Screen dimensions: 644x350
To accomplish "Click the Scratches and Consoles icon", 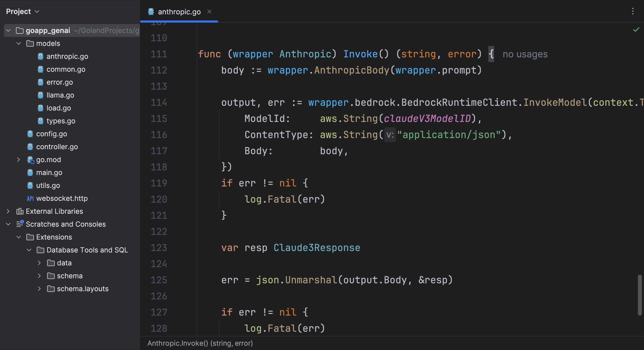I will [20, 224].
